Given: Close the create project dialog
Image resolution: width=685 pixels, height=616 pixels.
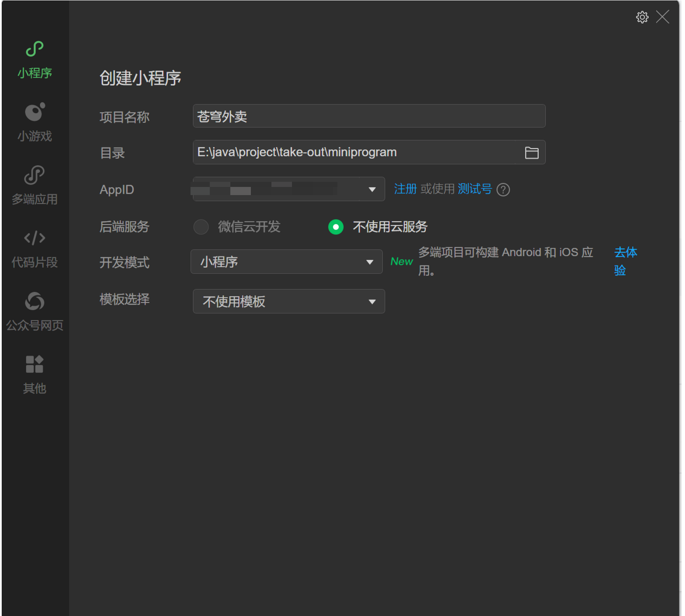Looking at the screenshot, I should (x=662, y=17).
